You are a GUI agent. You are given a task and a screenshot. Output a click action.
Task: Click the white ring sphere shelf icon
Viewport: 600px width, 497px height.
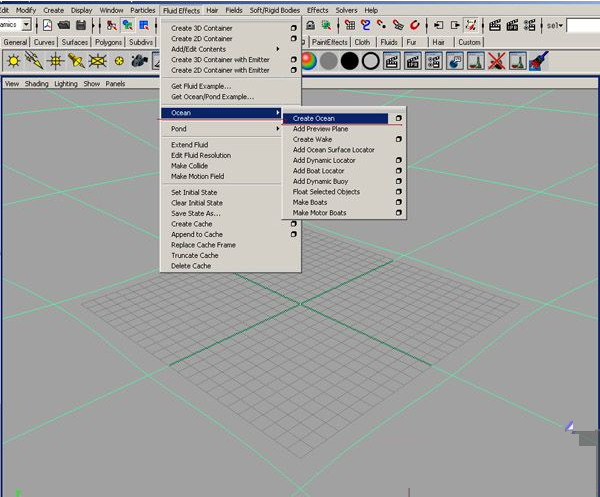[x=370, y=61]
